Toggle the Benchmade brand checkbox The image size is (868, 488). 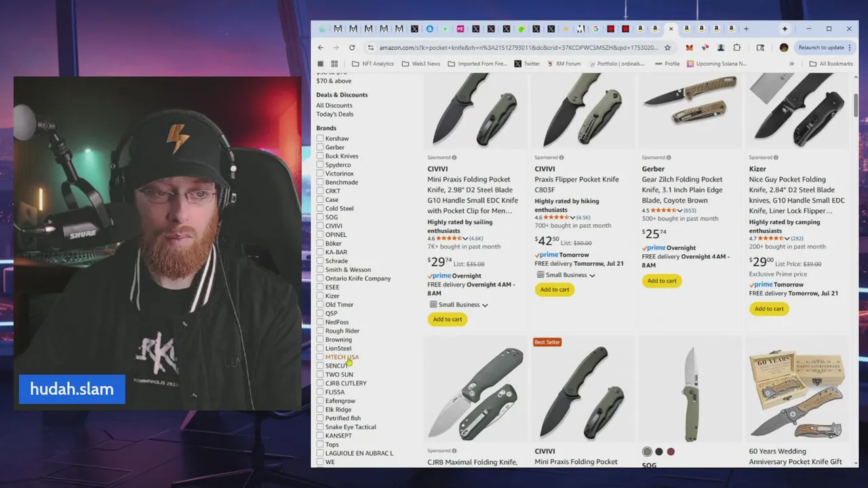320,182
